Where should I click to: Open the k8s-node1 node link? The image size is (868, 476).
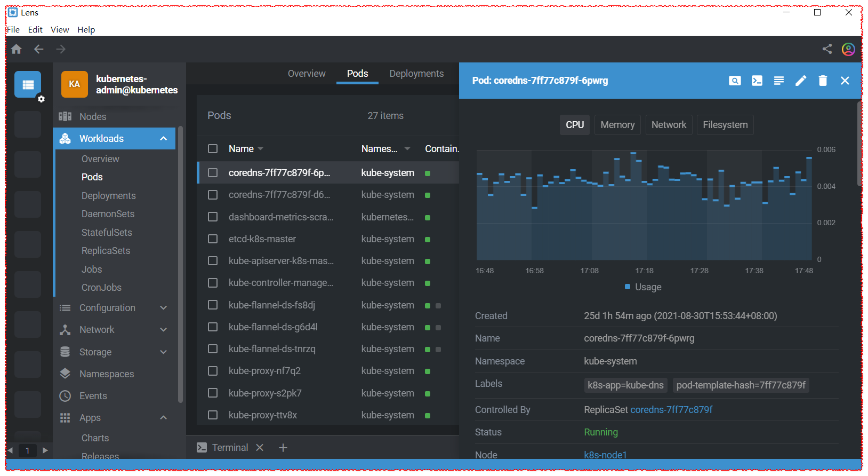605,455
